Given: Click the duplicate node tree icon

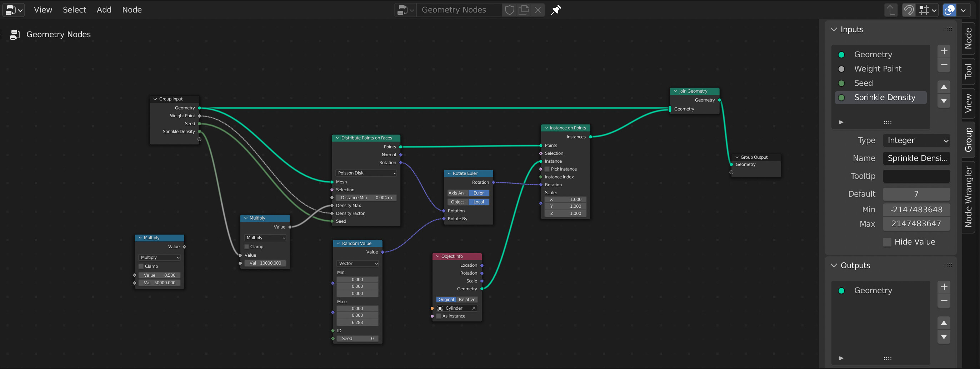Looking at the screenshot, I should (x=524, y=10).
